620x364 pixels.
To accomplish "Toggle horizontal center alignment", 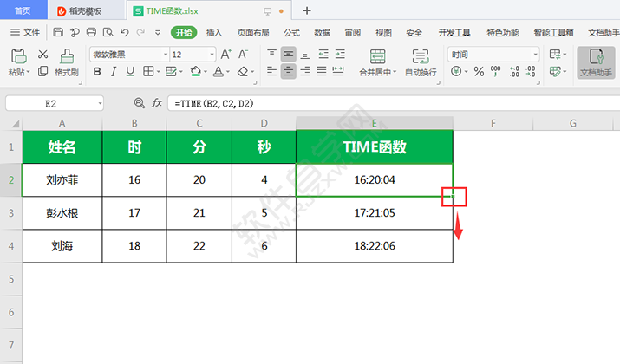I will point(288,72).
